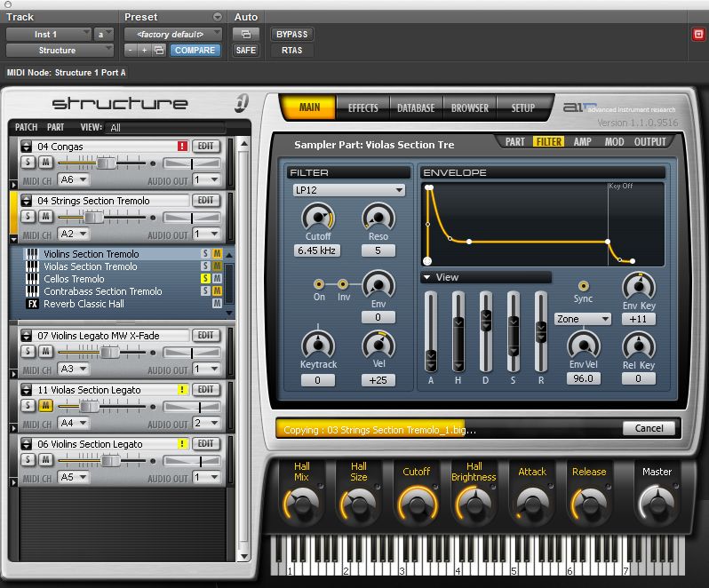Click the Env Key knob

click(639, 286)
